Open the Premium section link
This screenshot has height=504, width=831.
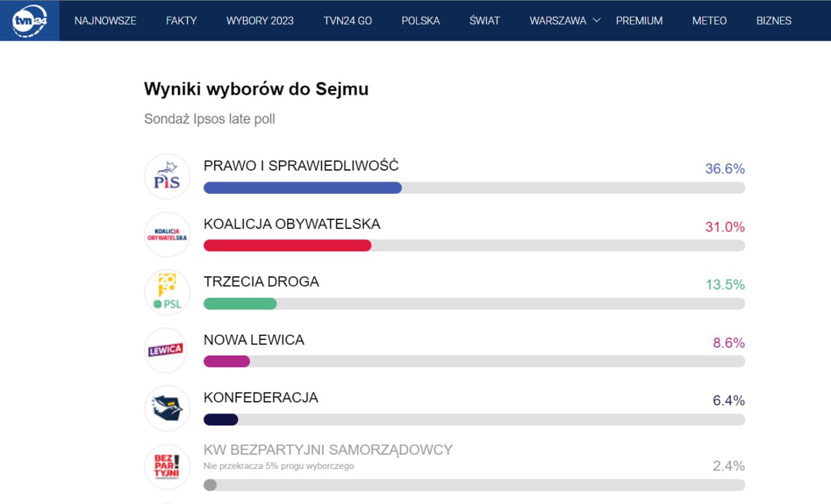(639, 21)
